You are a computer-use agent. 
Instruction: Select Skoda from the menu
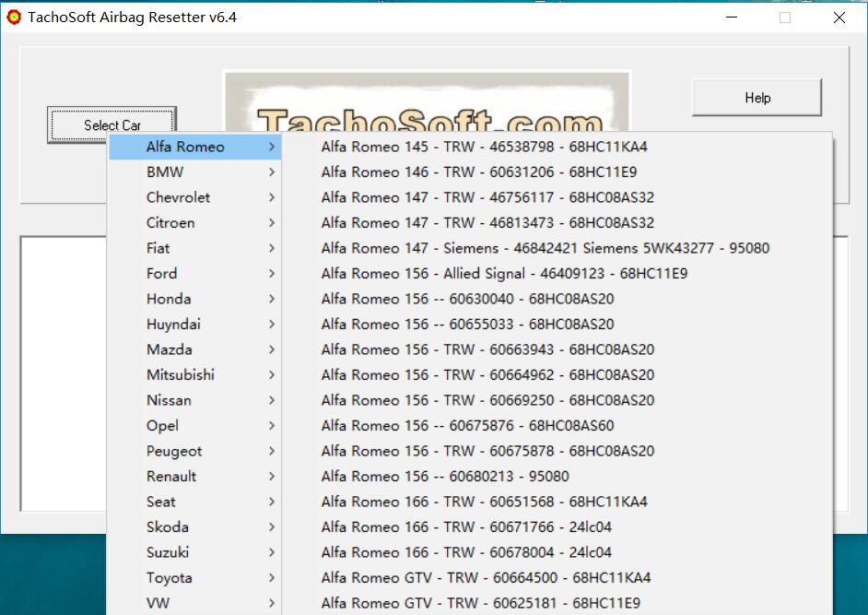[x=194, y=526]
